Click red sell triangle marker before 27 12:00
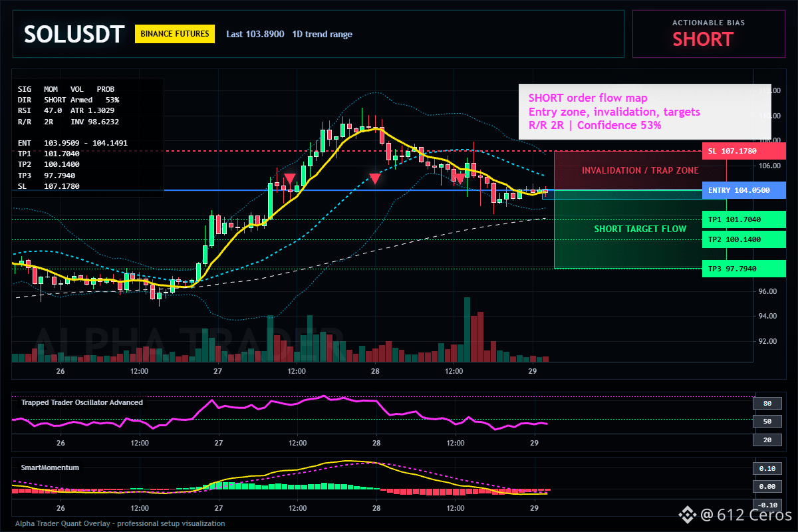798x532 pixels. pyautogui.click(x=290, y=178)
